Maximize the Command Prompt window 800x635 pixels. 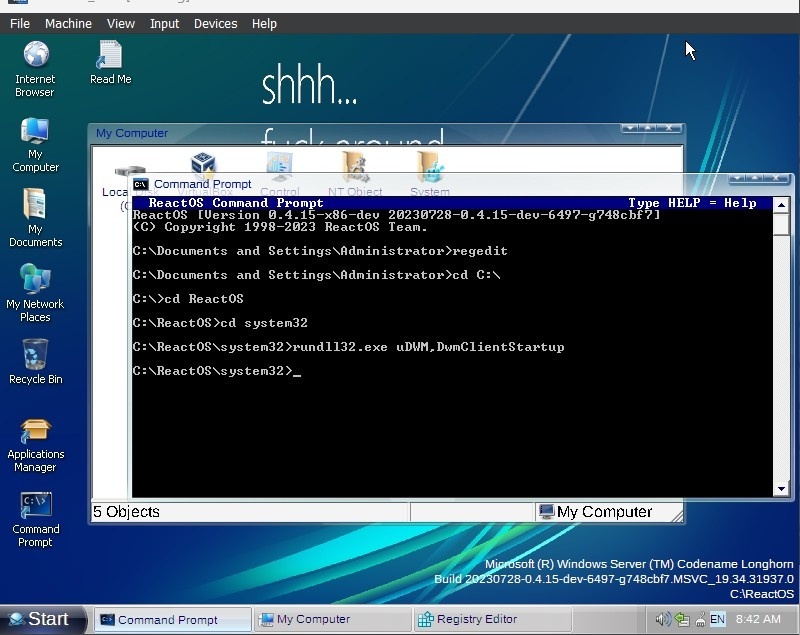pyautogui.click(x=755, y=178)
